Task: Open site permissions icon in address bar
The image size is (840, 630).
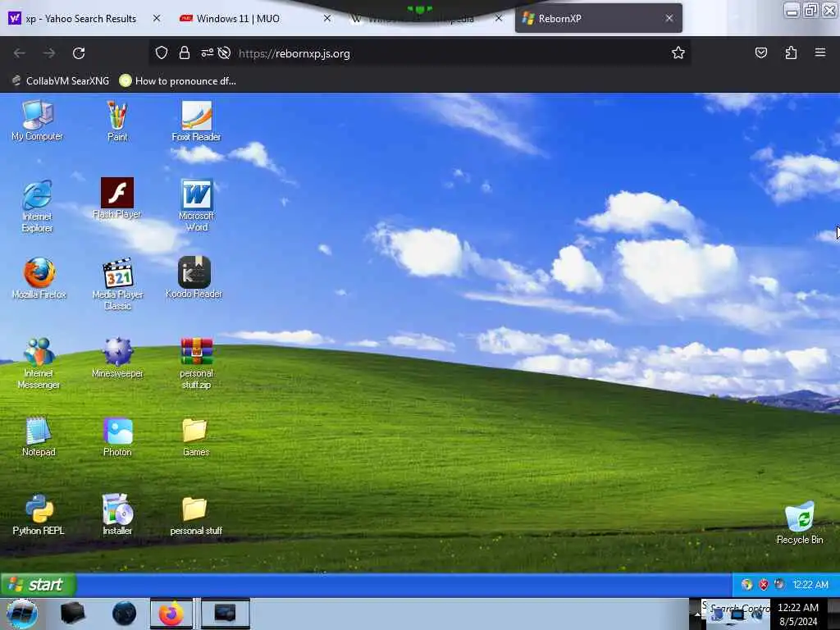Action: coord(207,53)
